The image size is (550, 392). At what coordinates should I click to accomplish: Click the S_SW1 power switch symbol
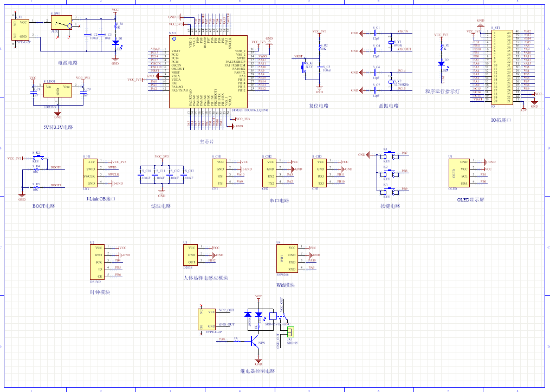61,22
